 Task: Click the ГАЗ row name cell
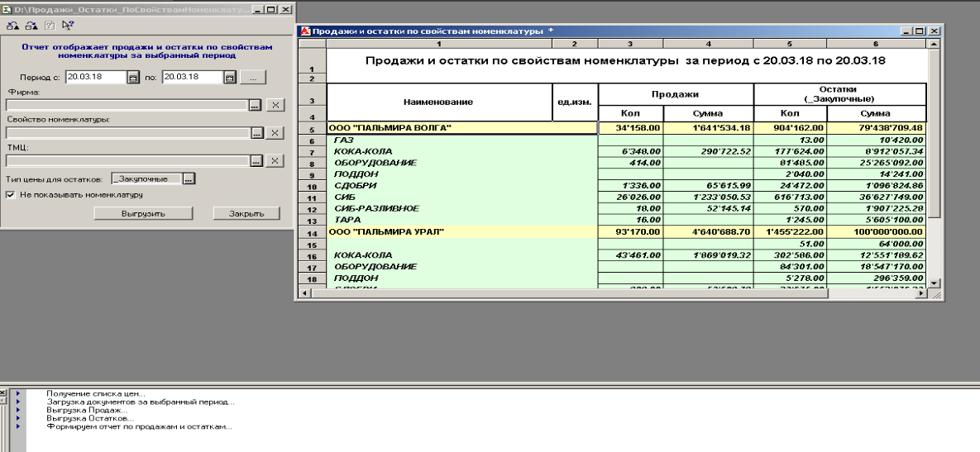(x=462, y=140)
